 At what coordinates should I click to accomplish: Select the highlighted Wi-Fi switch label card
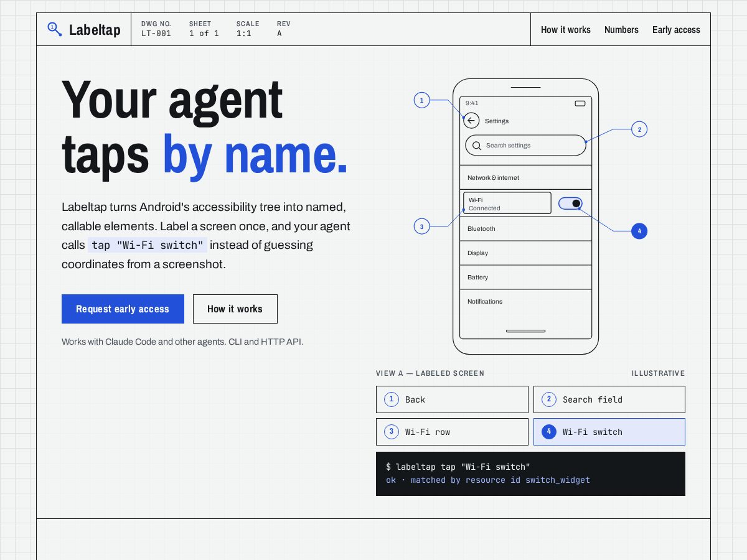click(x=609, y=432)
